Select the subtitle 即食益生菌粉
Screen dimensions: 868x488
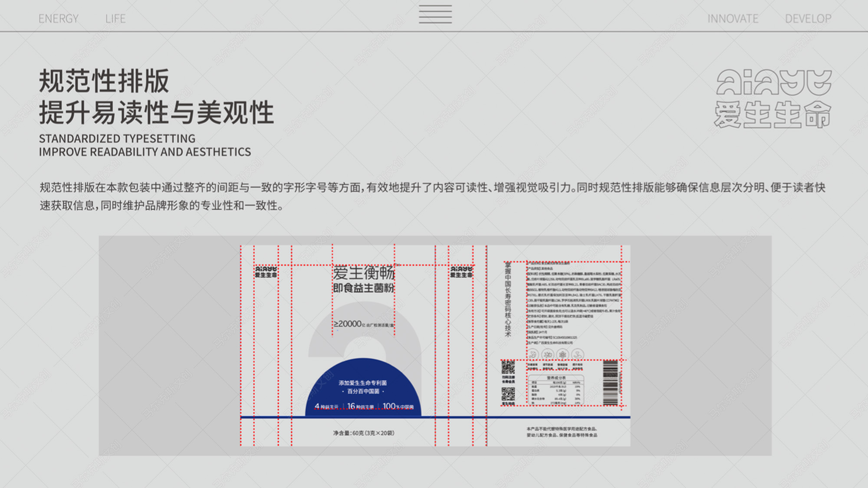tap(364, 288)
